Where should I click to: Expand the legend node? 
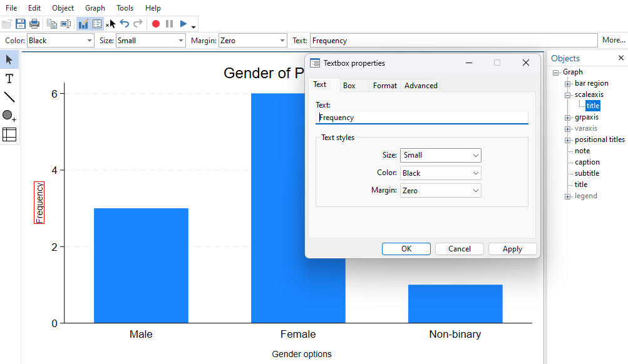tap(567, 196)
